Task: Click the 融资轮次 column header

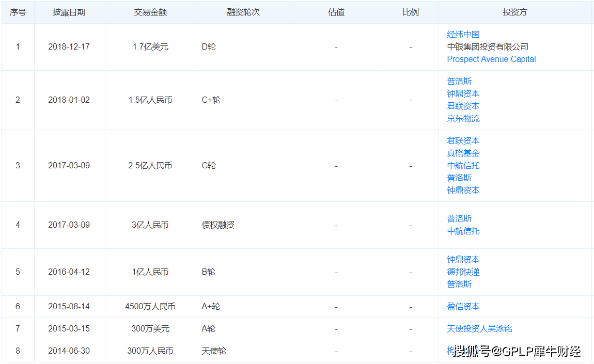Action: click(x=243, y=12)
